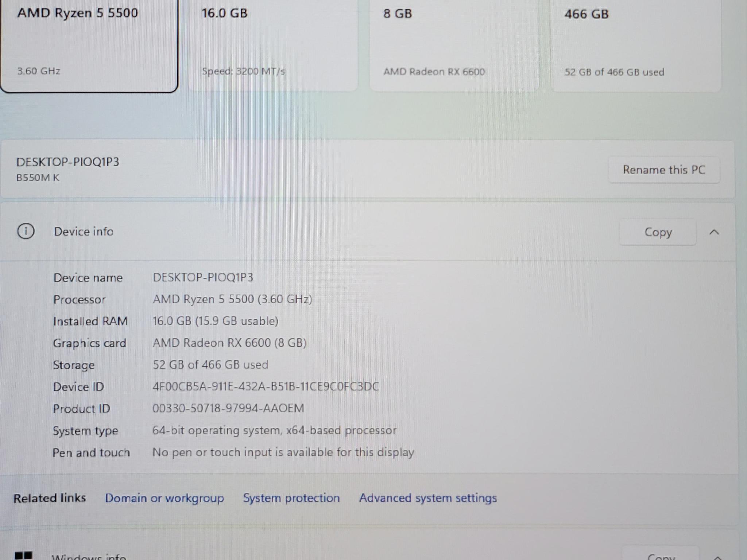Click the Installed RAM label
The image size is (747, 560).
(90, 321)
